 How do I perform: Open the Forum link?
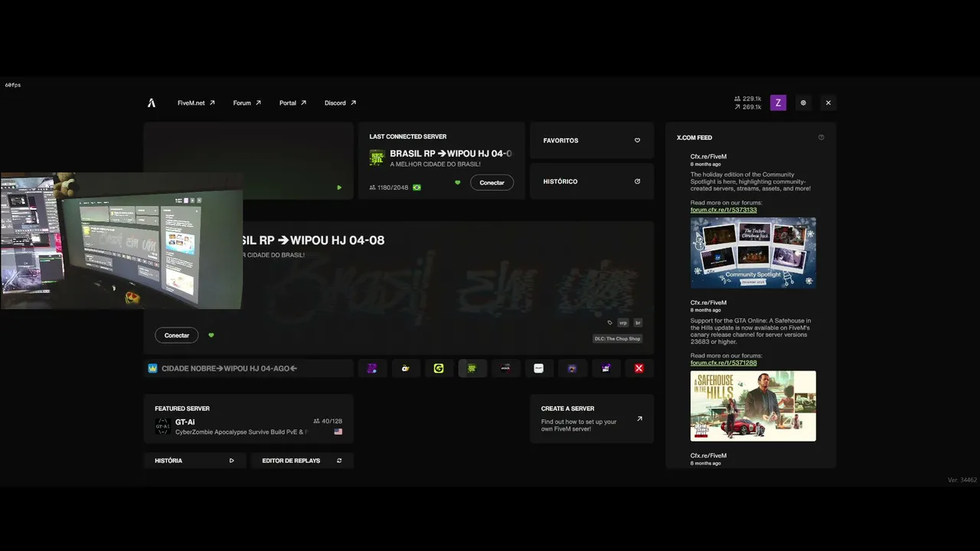247,103
